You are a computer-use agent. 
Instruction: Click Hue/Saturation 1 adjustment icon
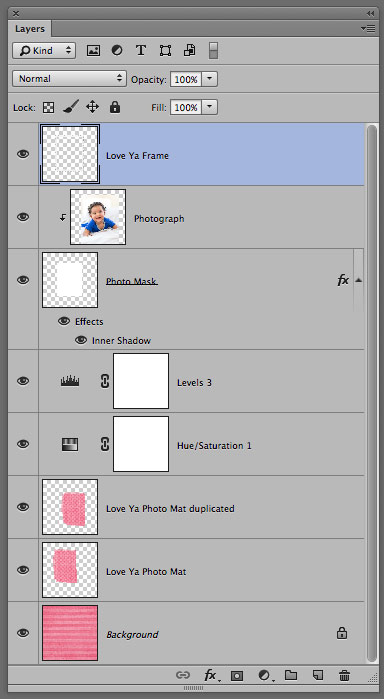click(x=70, y=444)
